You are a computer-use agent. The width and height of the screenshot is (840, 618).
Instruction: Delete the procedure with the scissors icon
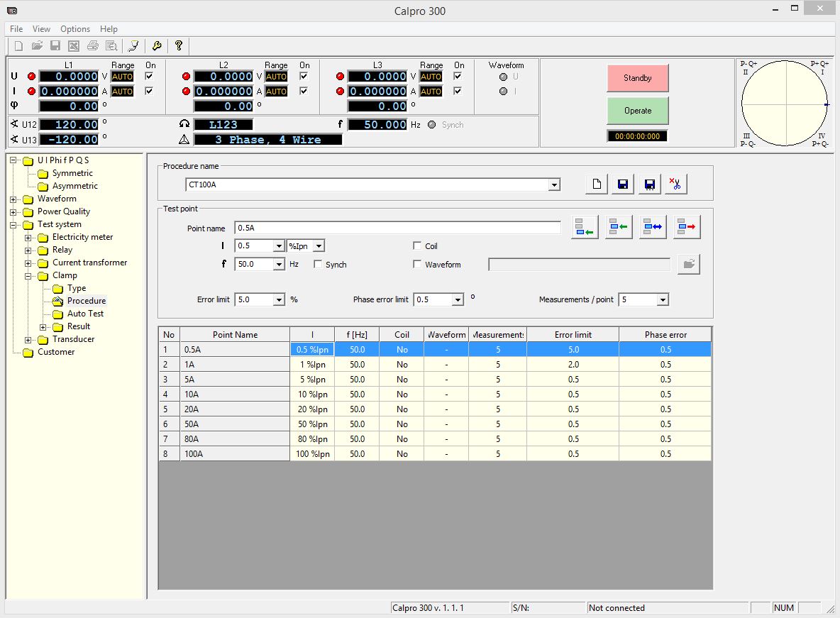[x=675, y=184]
